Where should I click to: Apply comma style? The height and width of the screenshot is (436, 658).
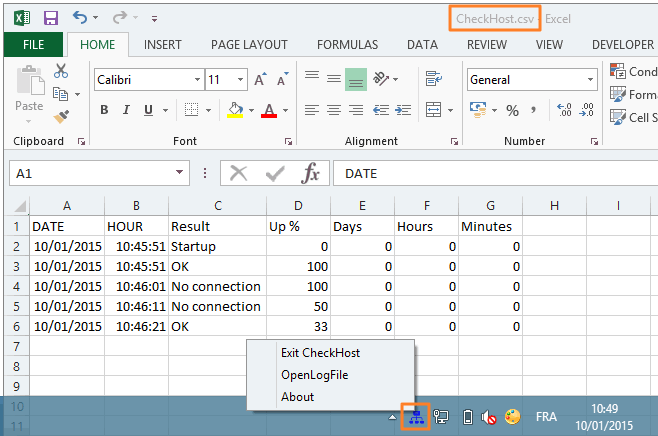click(533, 110)
